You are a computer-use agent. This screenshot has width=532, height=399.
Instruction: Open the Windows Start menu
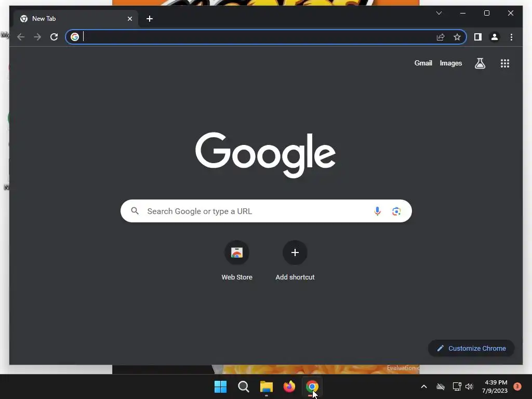click(220, 387)
